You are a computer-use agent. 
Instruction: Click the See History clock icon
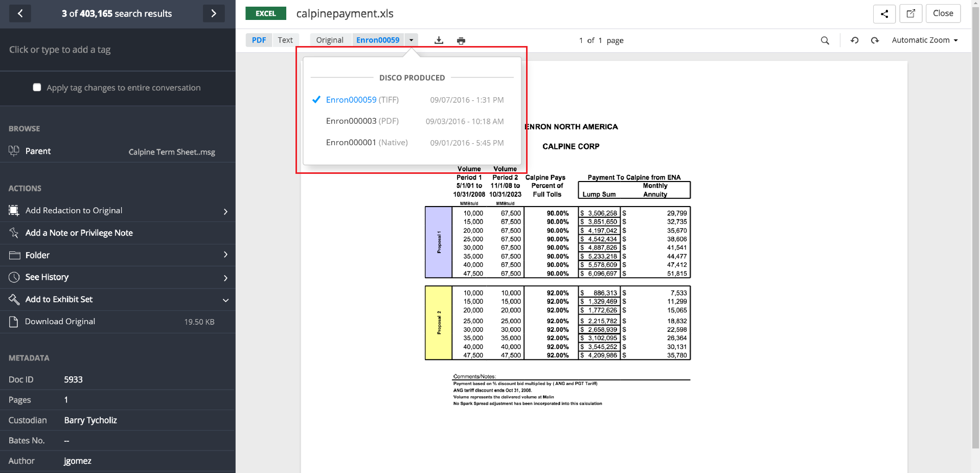(14, 277)
